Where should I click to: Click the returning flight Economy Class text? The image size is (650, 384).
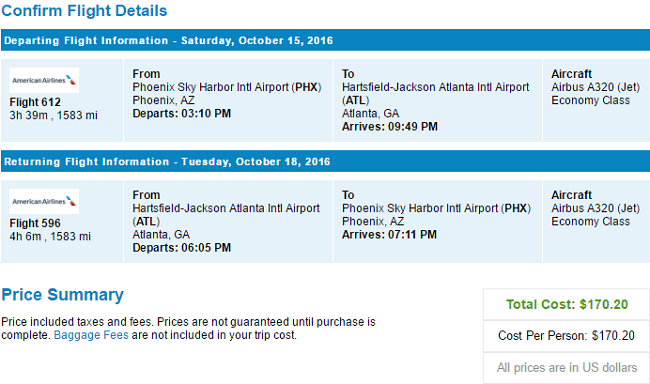pyautogui.click(x=590, y=221)
